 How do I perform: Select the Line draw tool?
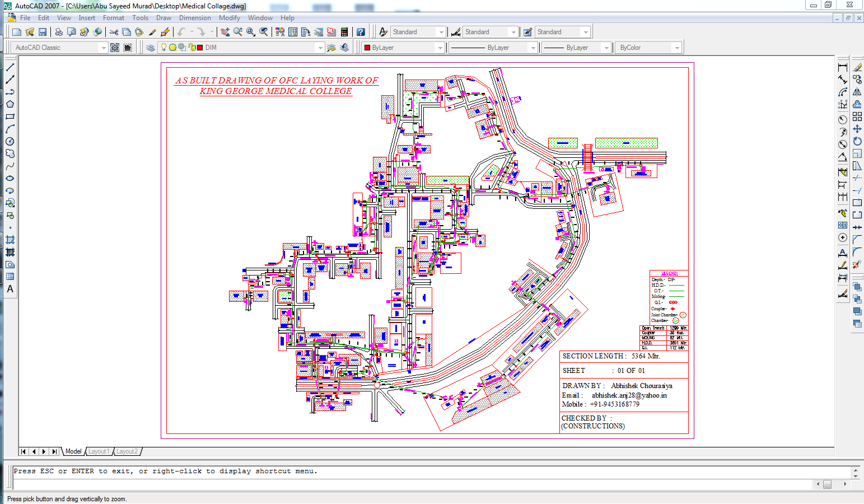click(x=10, y=67)
